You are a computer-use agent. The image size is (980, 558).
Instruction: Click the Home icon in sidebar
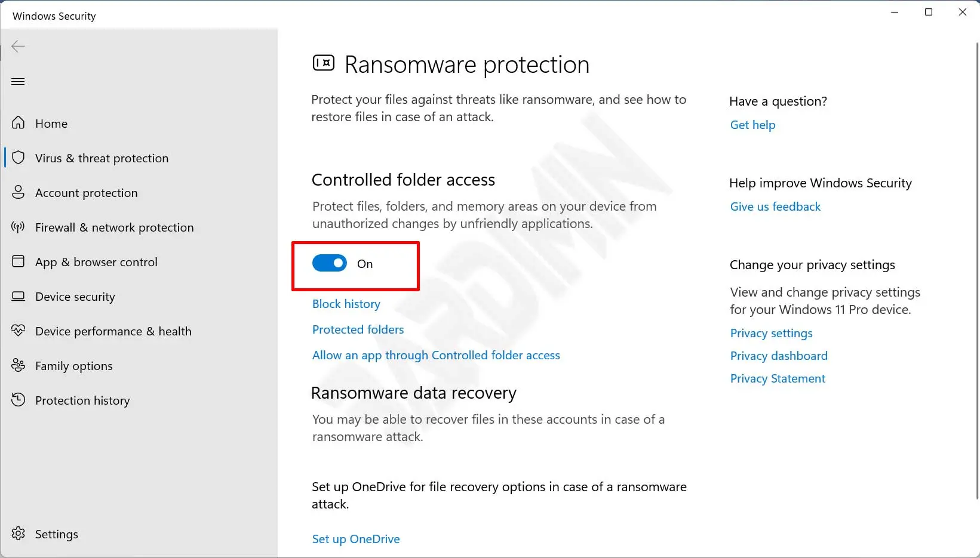click(19, 123)
